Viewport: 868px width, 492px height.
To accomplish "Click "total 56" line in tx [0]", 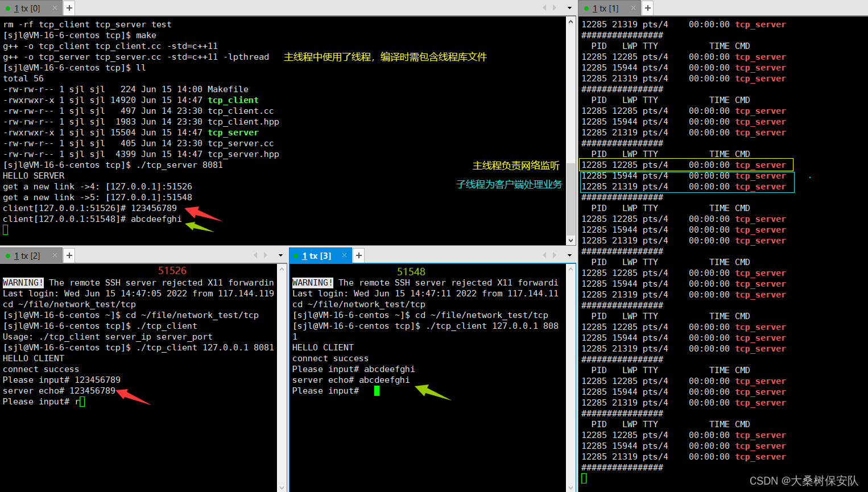I will [23, 78].
